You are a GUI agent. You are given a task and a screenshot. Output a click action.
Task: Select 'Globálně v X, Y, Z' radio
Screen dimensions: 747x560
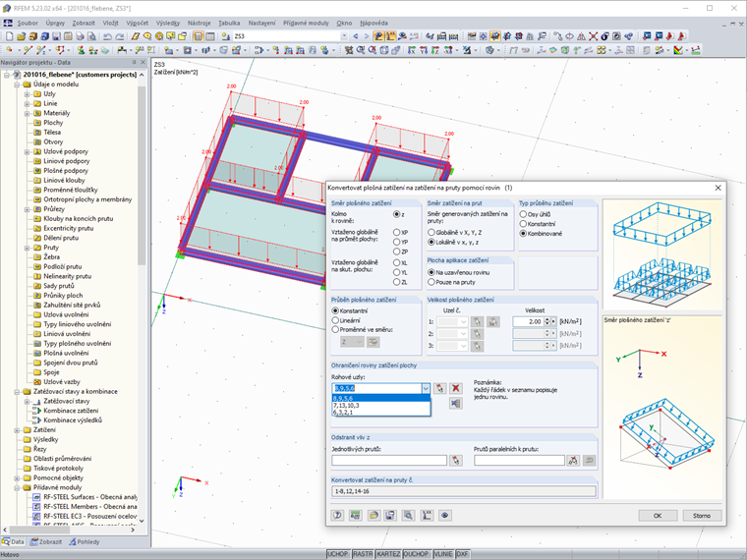(431, 233)
